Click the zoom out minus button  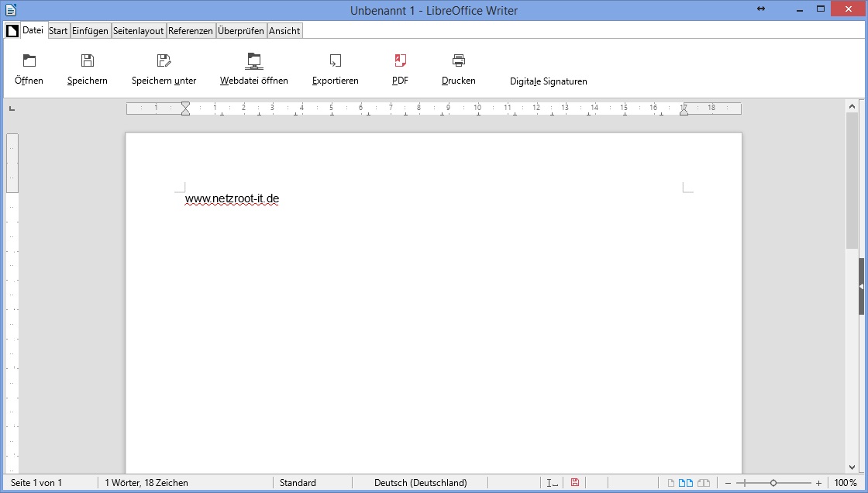728,483
